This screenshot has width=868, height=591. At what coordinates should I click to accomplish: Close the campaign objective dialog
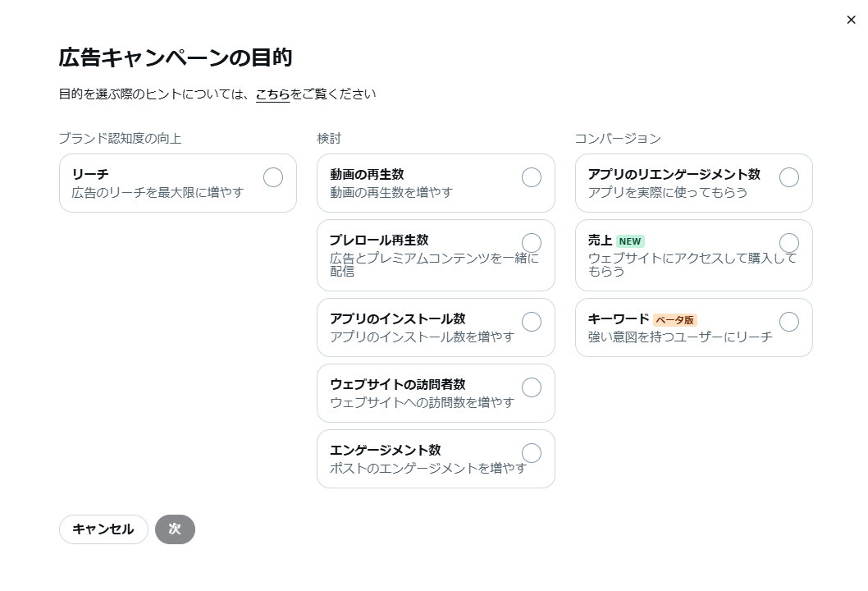pyautogui.click(x=851, y=20)
